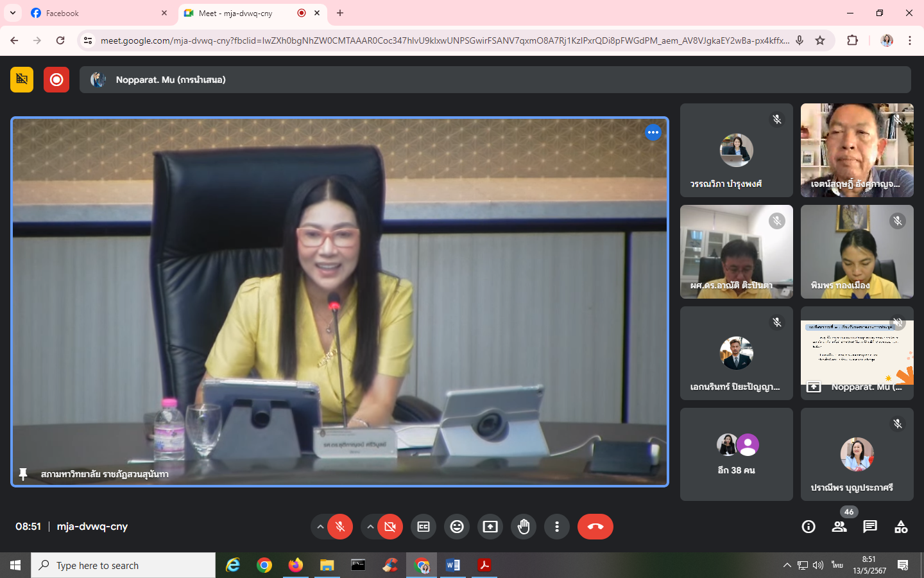Expand audio settings arrow beside microphone

pyautogui.click(x=320, y=527)
